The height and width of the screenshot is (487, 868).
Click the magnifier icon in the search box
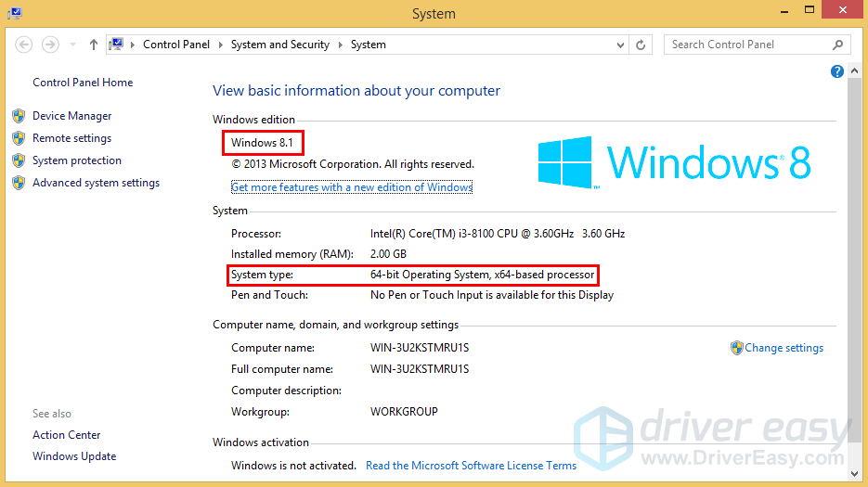click(837, 45)
